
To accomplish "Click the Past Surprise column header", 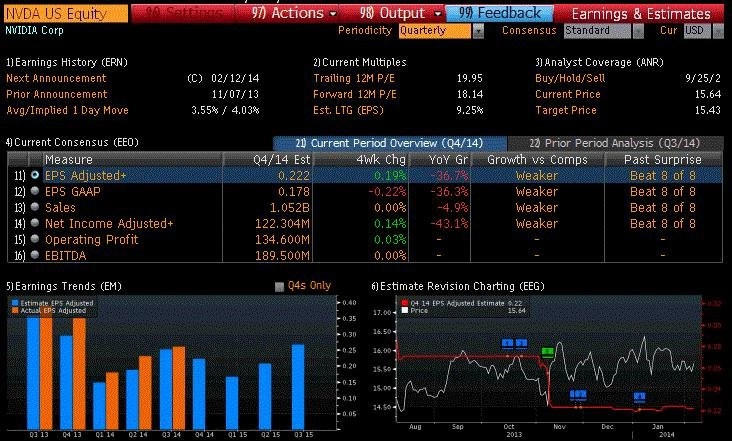I will (x=662, y=160).
